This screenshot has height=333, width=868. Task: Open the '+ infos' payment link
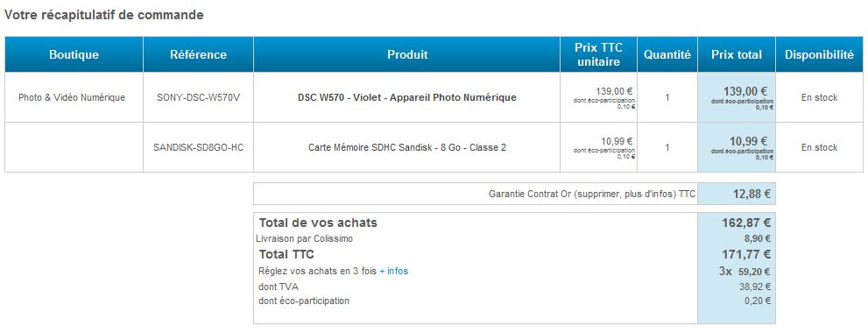(393, 271)
